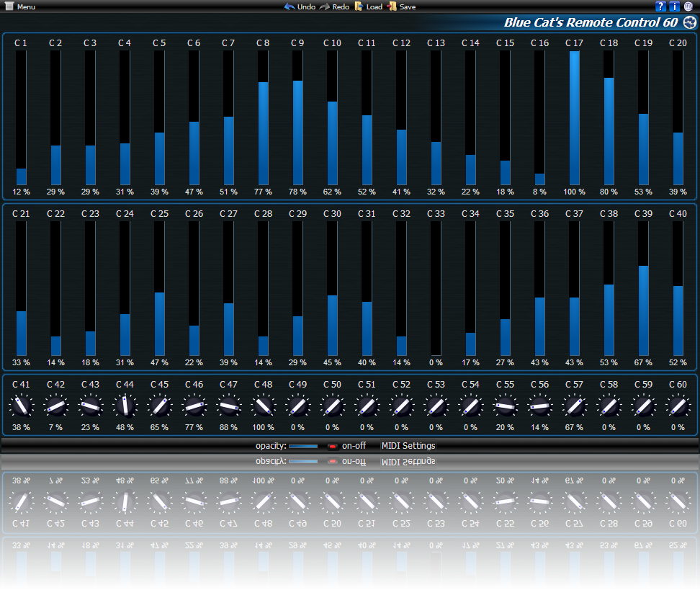Click the '38 %' value under C 41
The height and width of the screenshot is (590, 700).
tap(21, 427)
